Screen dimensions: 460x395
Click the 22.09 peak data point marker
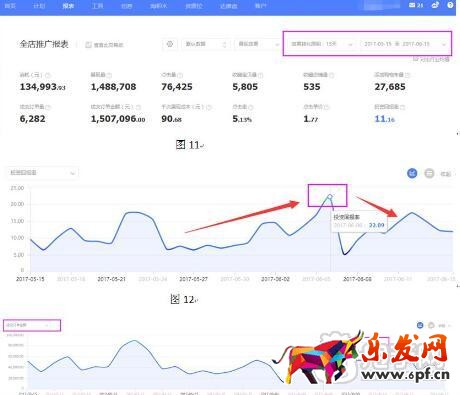(x=330, y=196)
